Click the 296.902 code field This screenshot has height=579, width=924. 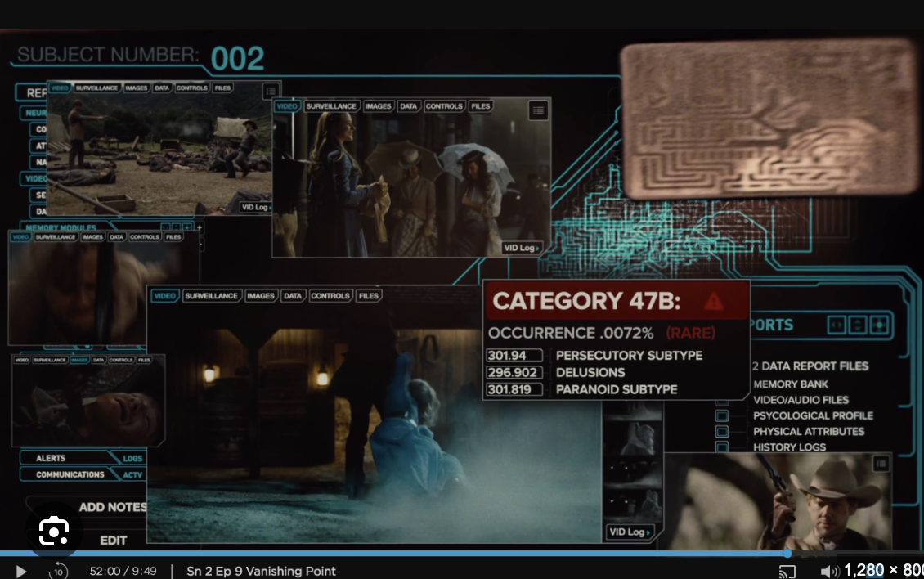click(x=514, y=373)
